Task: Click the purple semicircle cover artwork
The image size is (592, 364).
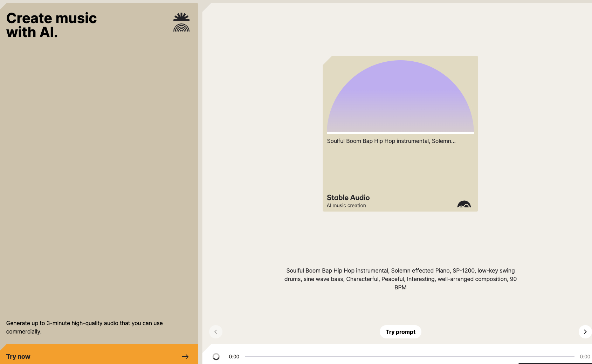Action: tap(400, 96)
